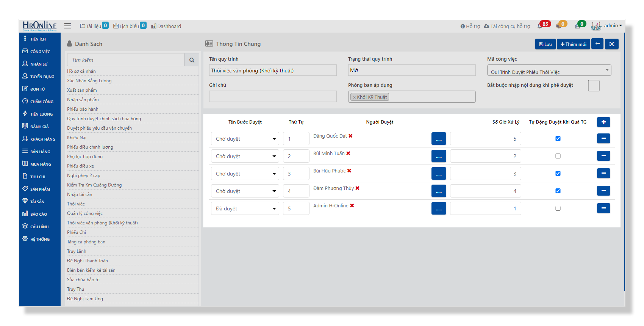This screenshot has width=644, height=326.
Task: Delete approver Bùi Hữu Phước with red X
Action: pos(349,171)
